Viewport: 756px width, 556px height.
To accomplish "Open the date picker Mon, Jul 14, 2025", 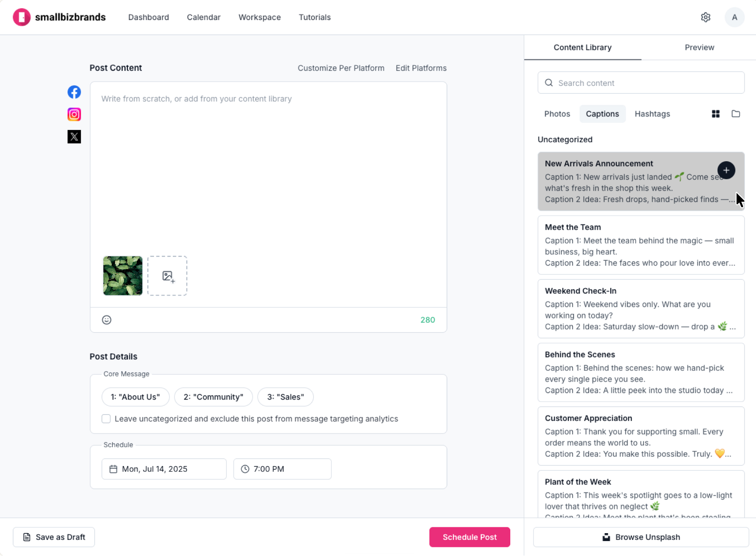I will point(164,469).
